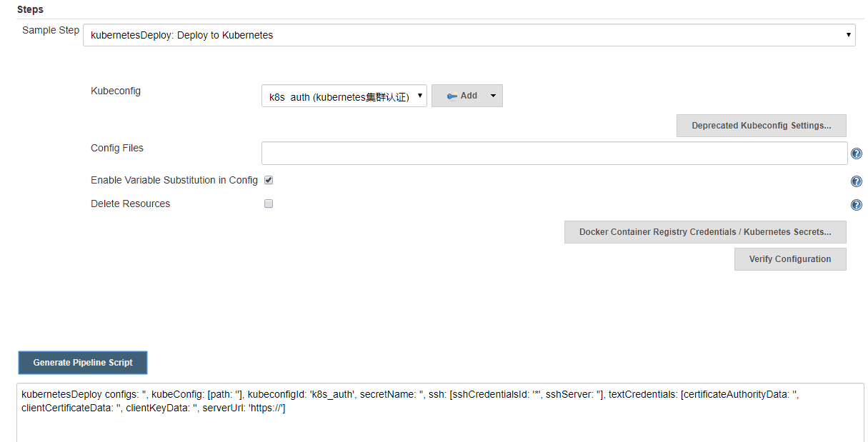Screen dimensions: 868x442
Task: Open the Sample Step dropdown
Action: pyautogui.click(x=469, y=35)
